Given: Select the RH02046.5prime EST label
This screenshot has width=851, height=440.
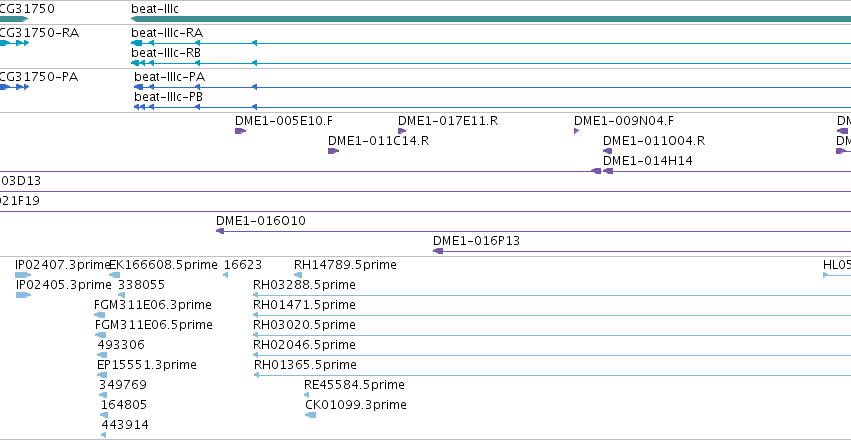Looking at the screenshot, I should point(304,345).
